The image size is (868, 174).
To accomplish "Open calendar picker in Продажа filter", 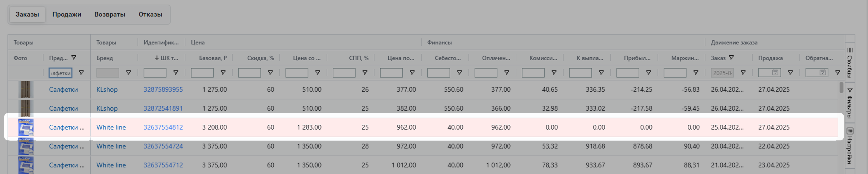I will point(775,73).
